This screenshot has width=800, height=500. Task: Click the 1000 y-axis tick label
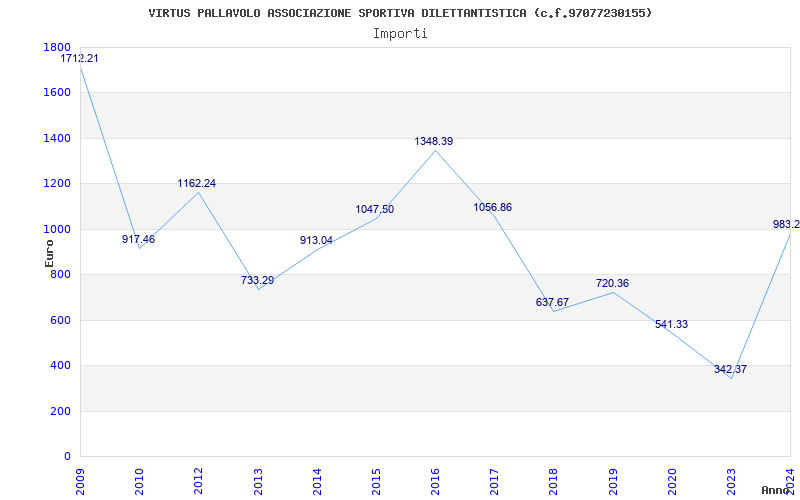[x=57, y=229]
